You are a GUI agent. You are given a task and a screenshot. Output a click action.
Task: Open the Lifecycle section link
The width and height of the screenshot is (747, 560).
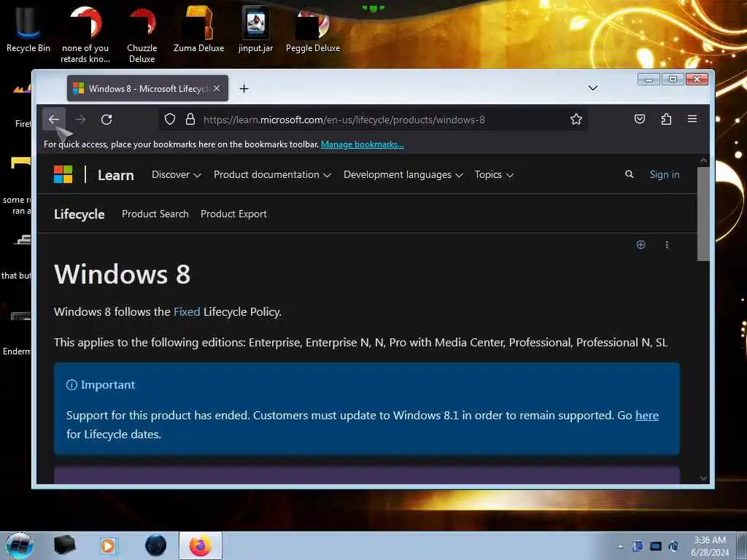pyautogui.click(x=79, y=214)
